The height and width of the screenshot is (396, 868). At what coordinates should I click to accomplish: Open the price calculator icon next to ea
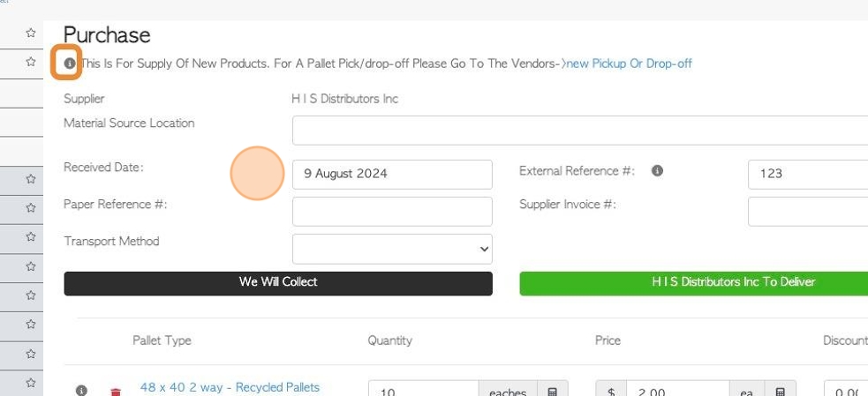coord(781,392)
